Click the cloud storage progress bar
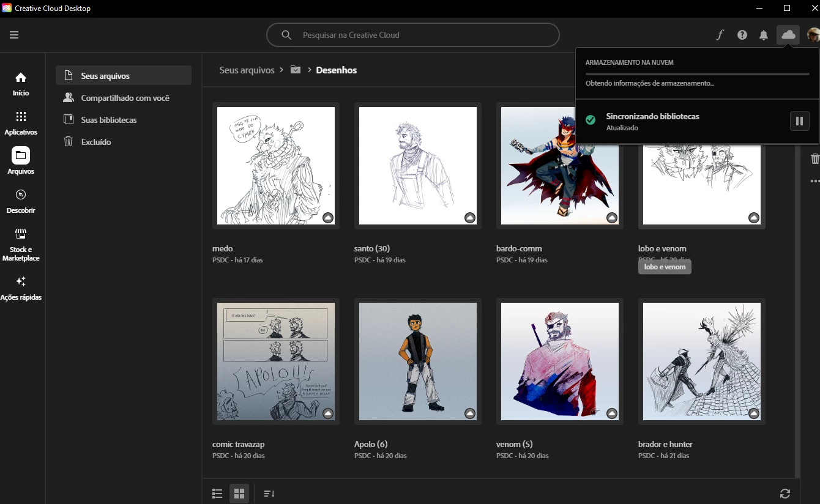Image resolution: width=820 pixels, height=504 pixels. [697, 73]
